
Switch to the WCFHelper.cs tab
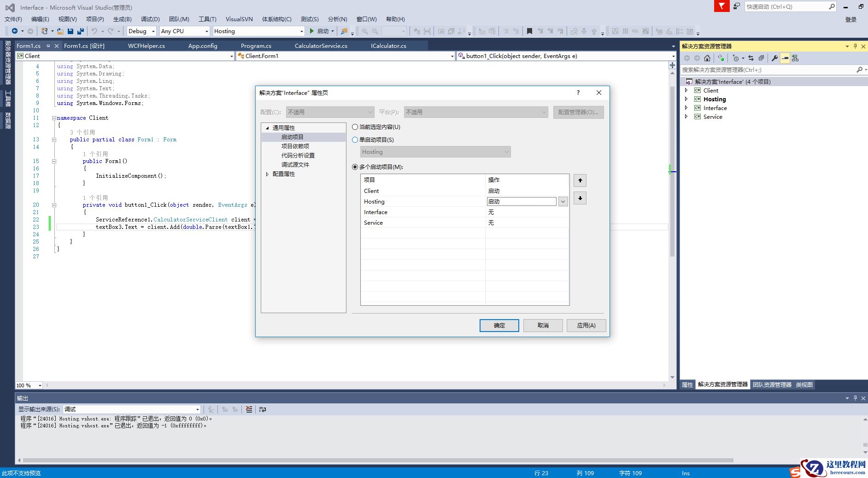(x=147, y=46)
